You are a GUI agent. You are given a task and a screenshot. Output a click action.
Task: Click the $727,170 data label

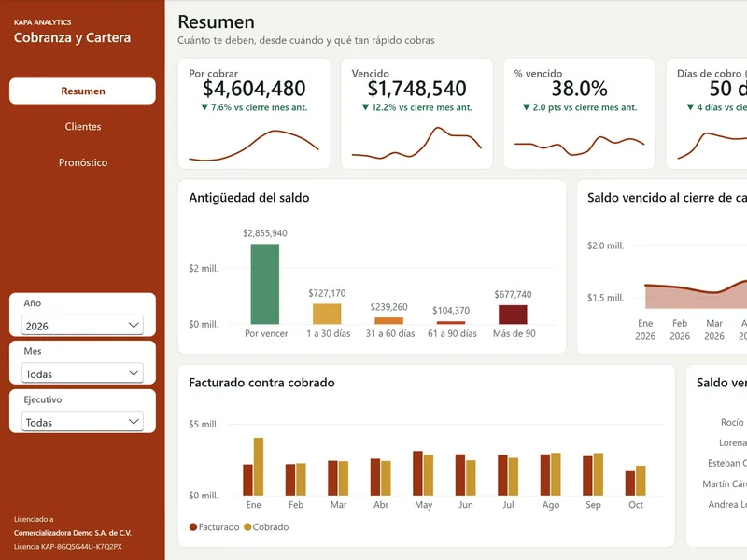[327, 293]
